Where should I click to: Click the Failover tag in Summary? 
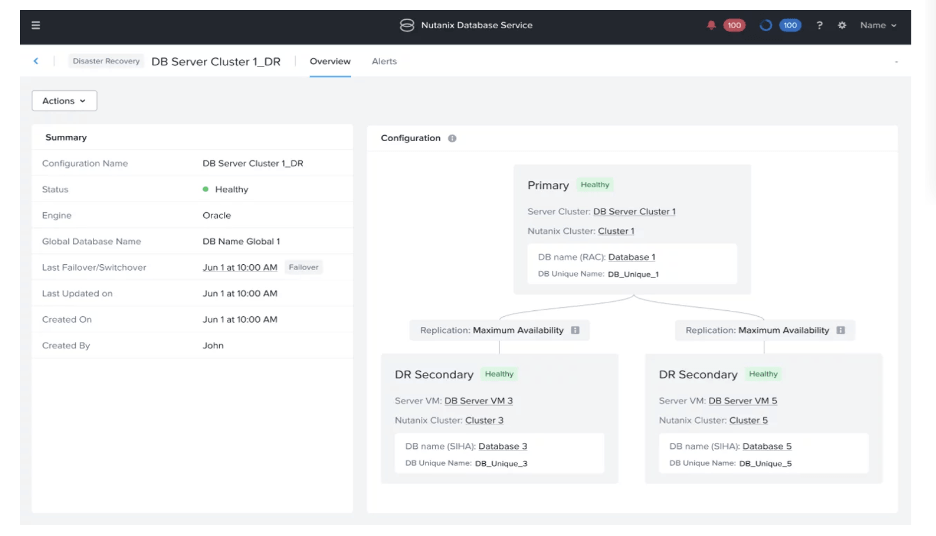tap(303, 267)
